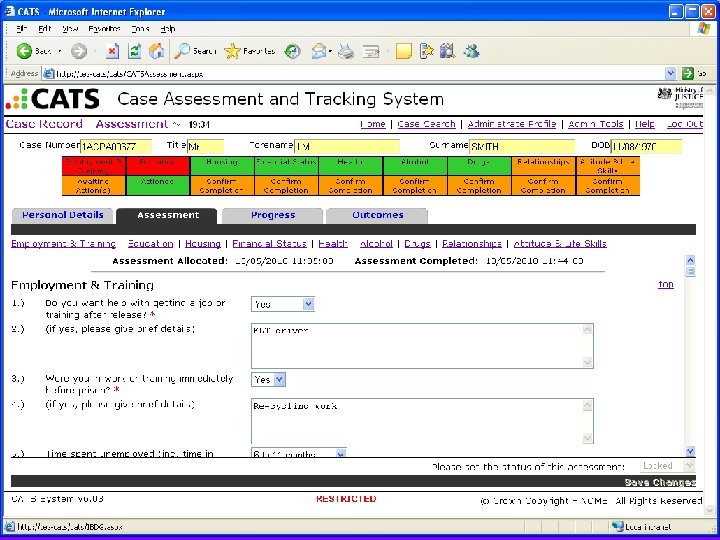Open the Favorites star icon
This screenshot has width=720, height=540.
click(x=232, y=51)
